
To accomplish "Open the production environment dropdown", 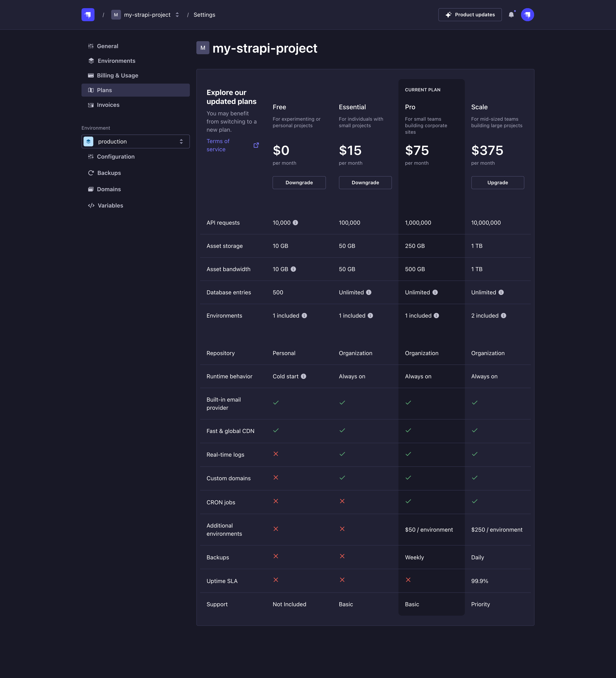I will [x=135, y=142].
